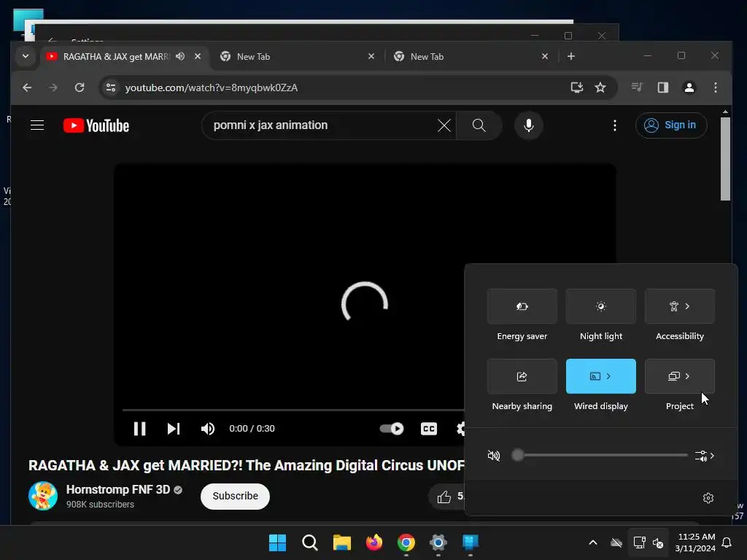Expand the Chrome tab search dropdown
747x560 pixels.
point(26,56)
